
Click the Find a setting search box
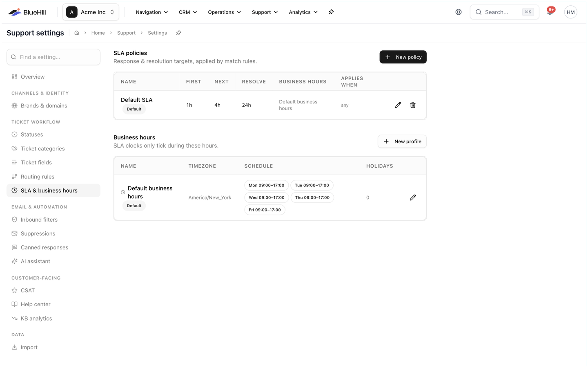(53, 57)
